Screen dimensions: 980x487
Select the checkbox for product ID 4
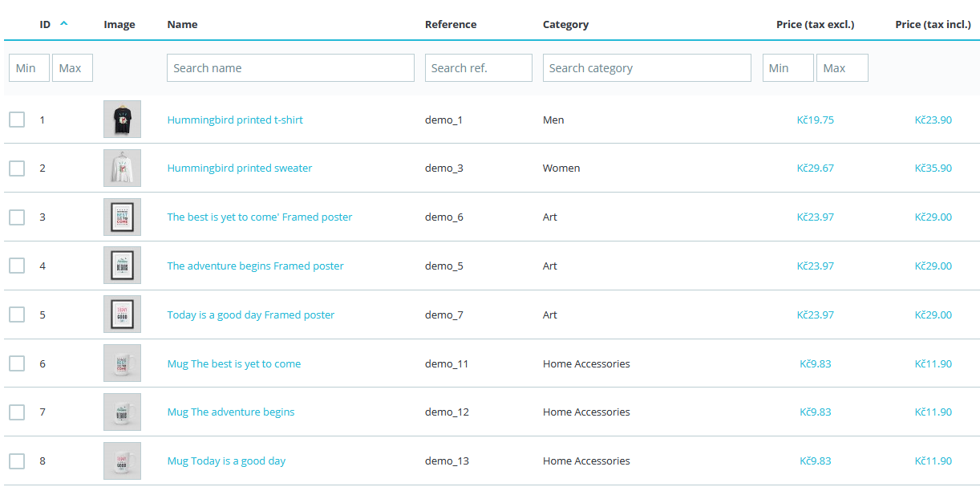click(17, 266)
